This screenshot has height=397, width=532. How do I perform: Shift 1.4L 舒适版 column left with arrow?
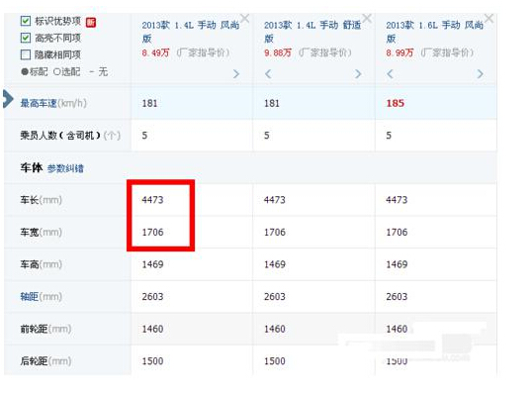268,73
